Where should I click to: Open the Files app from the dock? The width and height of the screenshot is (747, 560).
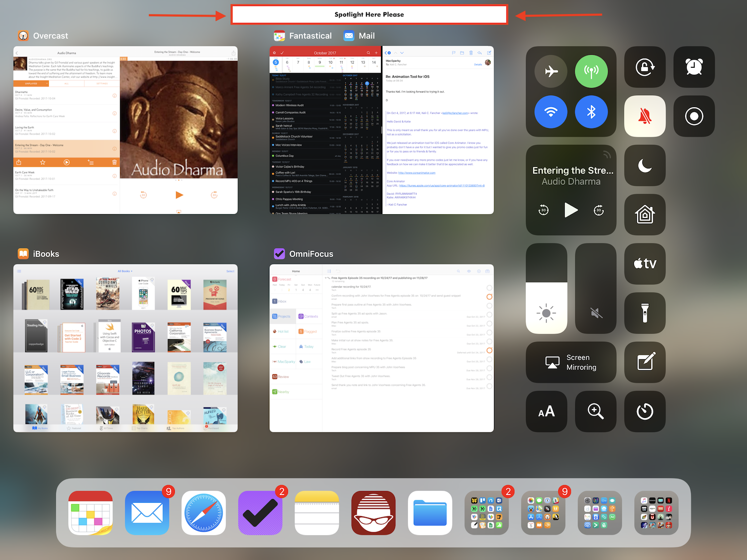[x=430, y=513]
